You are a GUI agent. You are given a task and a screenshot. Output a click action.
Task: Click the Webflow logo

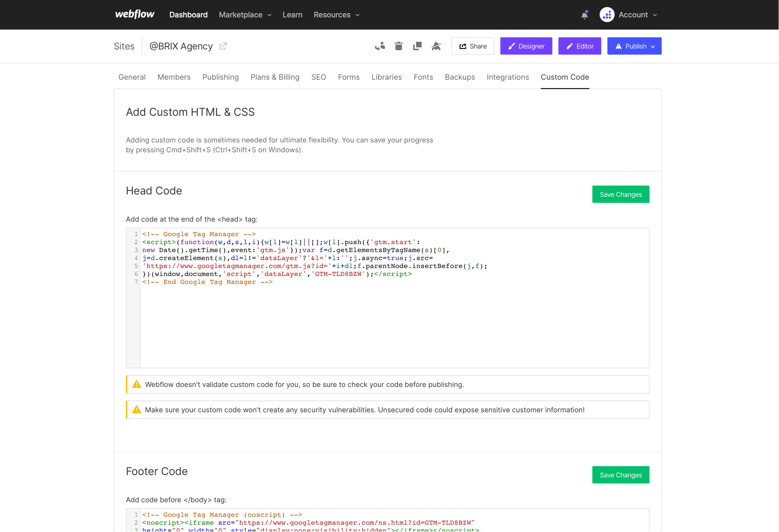click(x=135, y=14)
